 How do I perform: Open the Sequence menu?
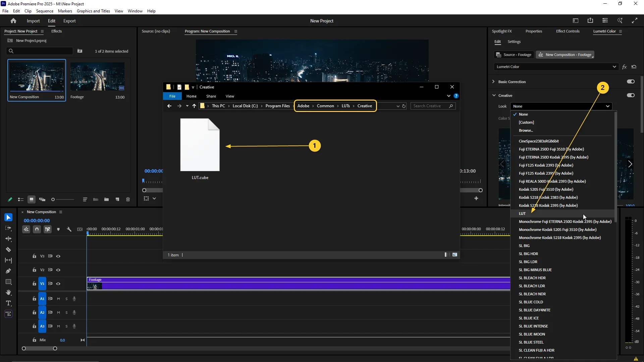[45, 11]
